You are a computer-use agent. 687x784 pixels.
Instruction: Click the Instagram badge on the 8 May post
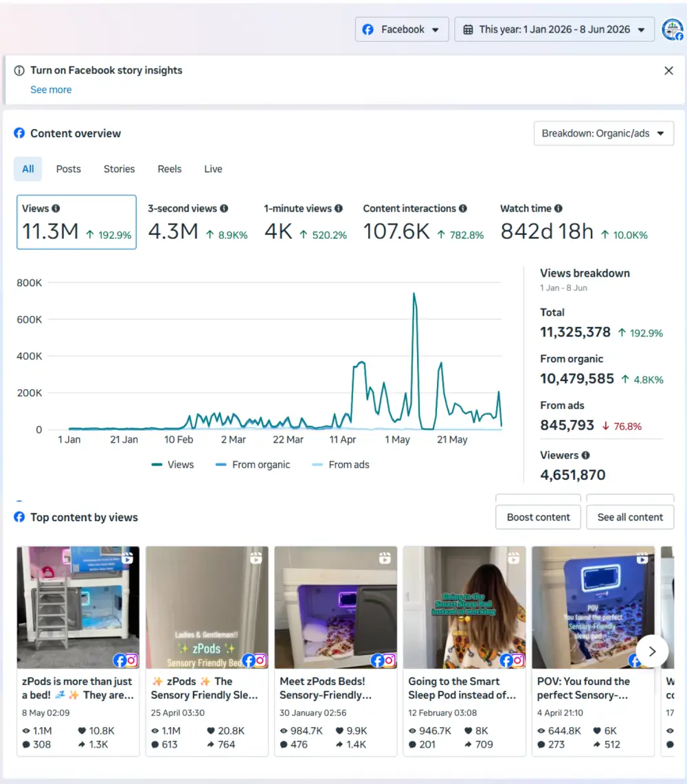132,660
